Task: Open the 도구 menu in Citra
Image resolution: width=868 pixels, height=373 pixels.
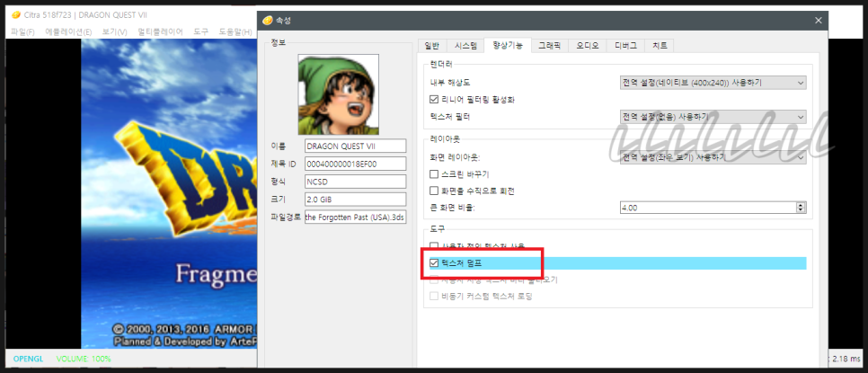Action: tap(201, 32)
